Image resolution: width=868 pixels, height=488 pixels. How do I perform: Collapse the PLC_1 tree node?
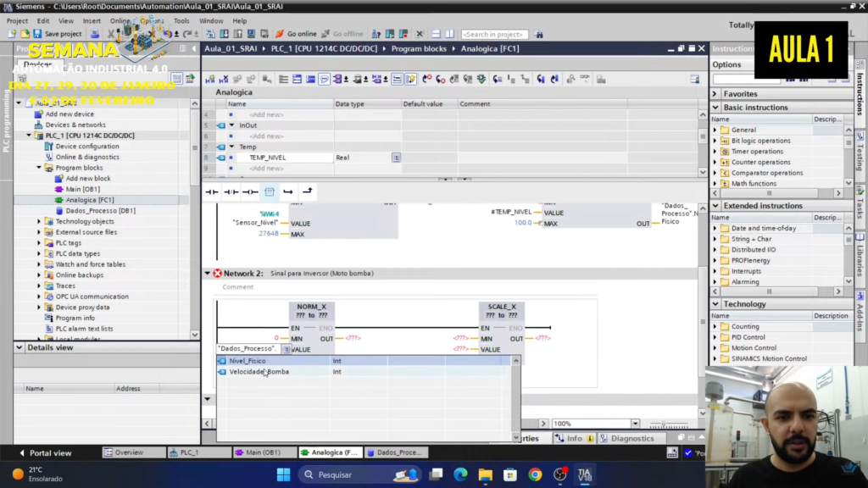tap(29, 136)
